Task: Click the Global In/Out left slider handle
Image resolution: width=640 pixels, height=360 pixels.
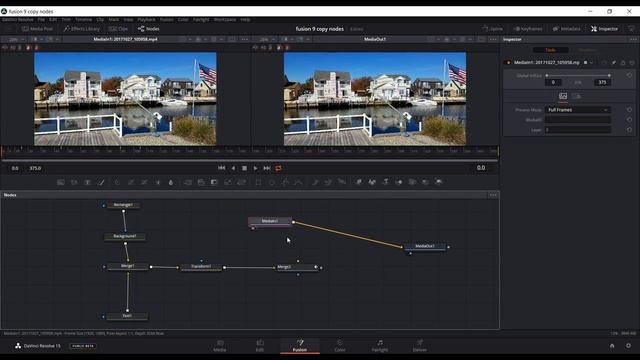Action: point(547,76)
